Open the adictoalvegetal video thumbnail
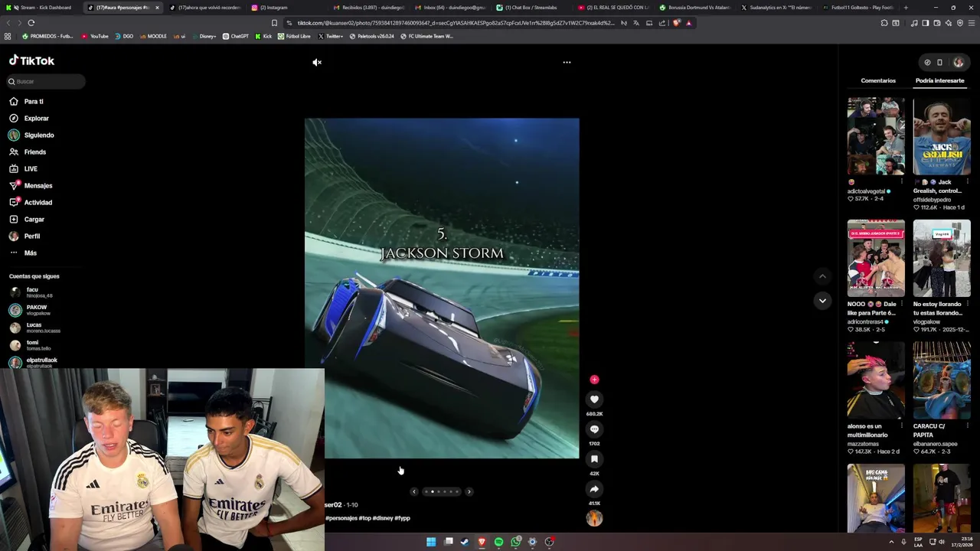 [876, 136]
